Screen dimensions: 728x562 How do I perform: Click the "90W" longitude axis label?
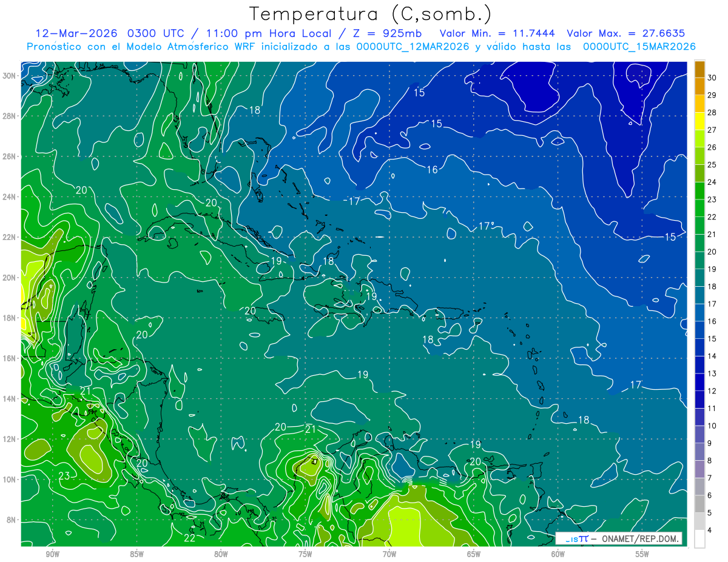click(52, 554)
